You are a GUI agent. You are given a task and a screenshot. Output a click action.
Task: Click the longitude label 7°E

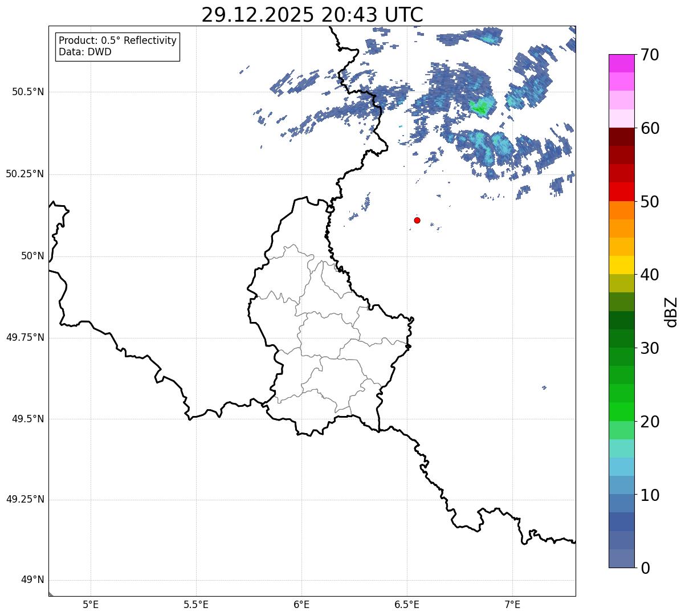pyautogui.click(x=512, y=605)
